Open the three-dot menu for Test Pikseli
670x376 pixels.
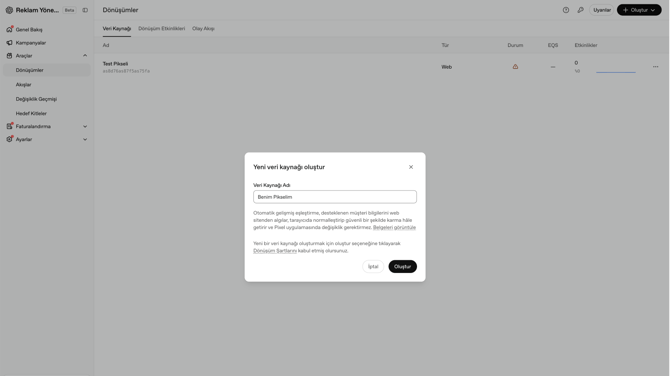click(655, 67)
